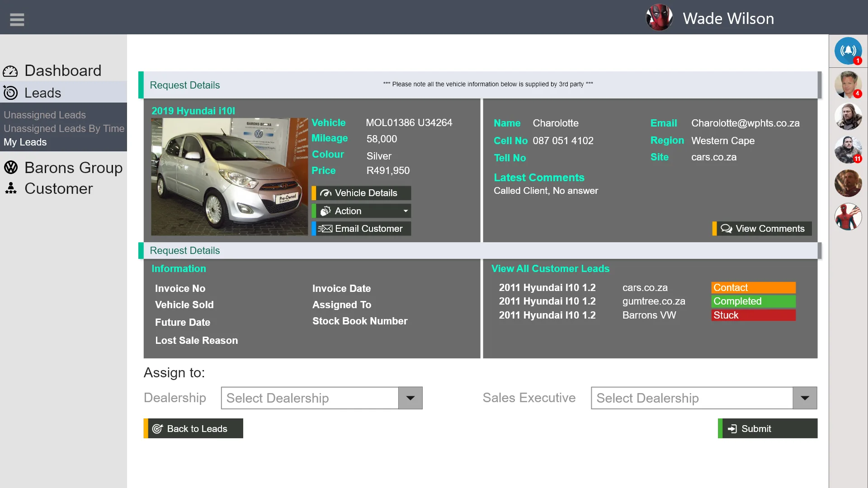Open Unassigned Leads submenu item
868x488 pixels.
coord(45,115)
